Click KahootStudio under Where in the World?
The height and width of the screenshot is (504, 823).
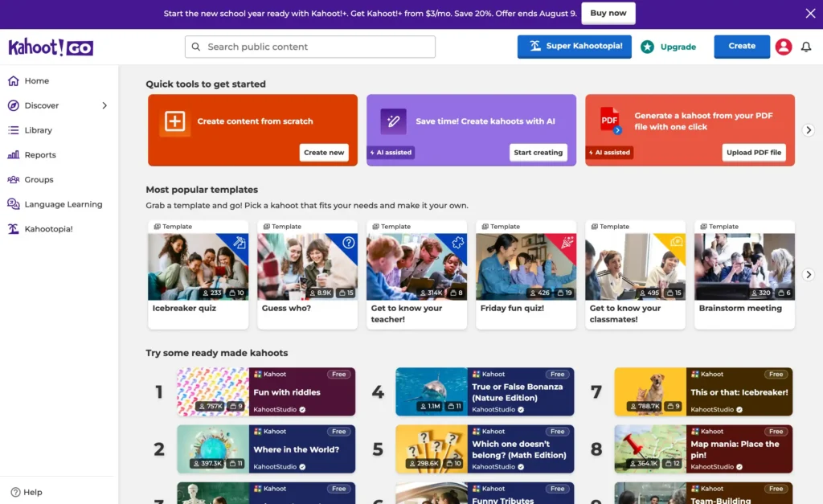tap(279, 467)
